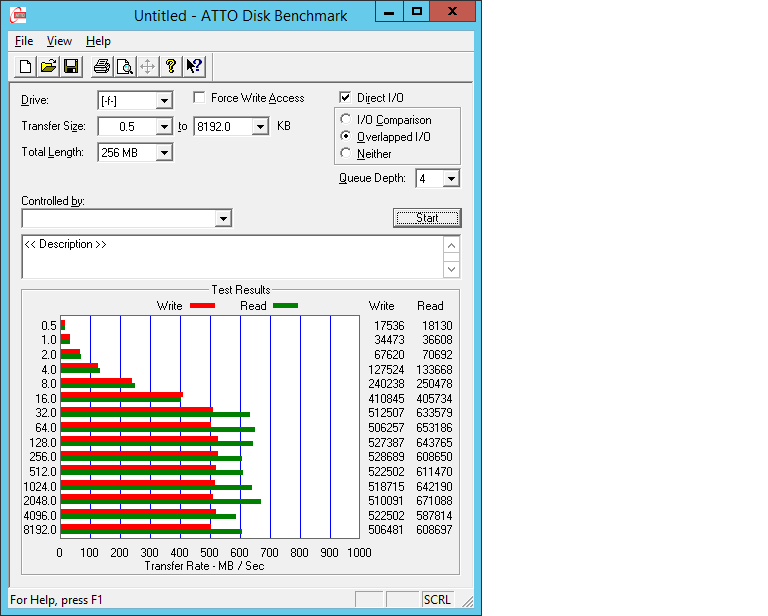Print results with the printer icon
The image size is (768, 616).
click(x=101, y=66)
